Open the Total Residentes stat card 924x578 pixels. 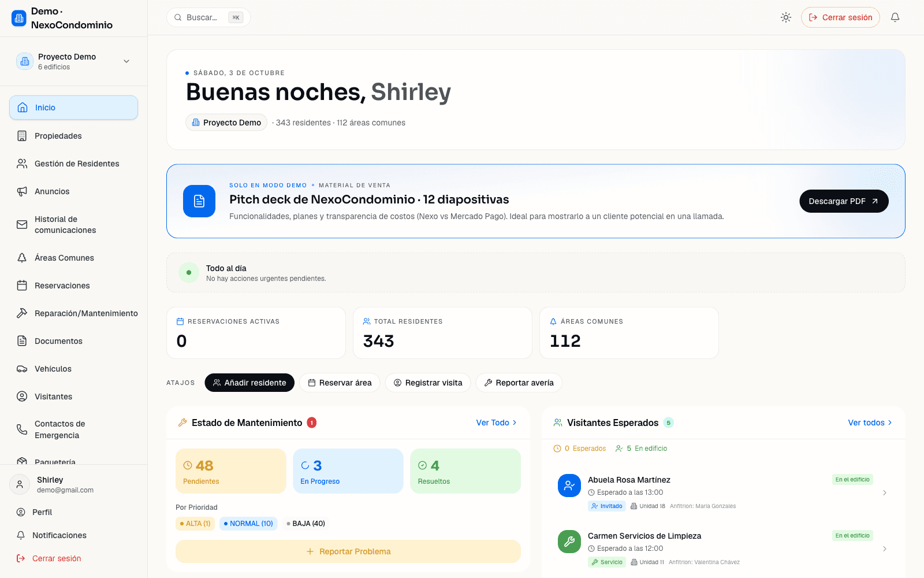pos(442,333)
